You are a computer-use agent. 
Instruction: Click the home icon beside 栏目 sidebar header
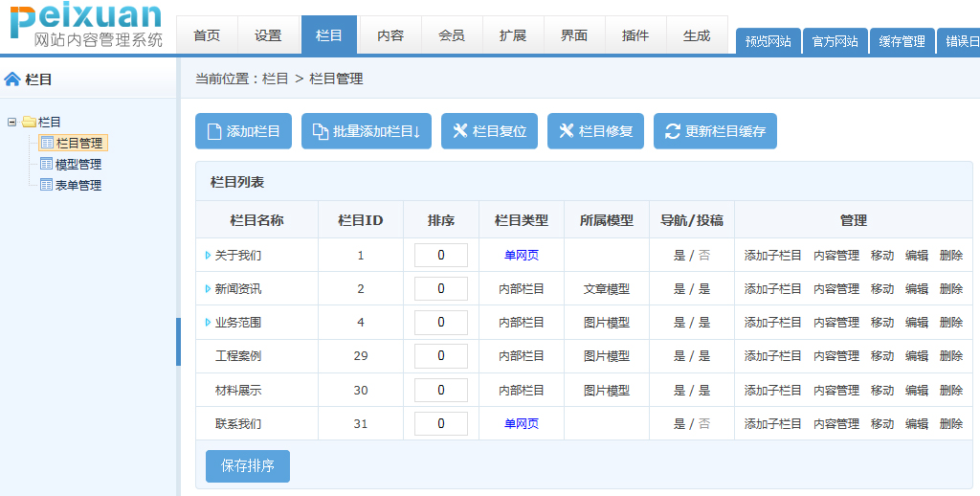(x=12, y=79)
